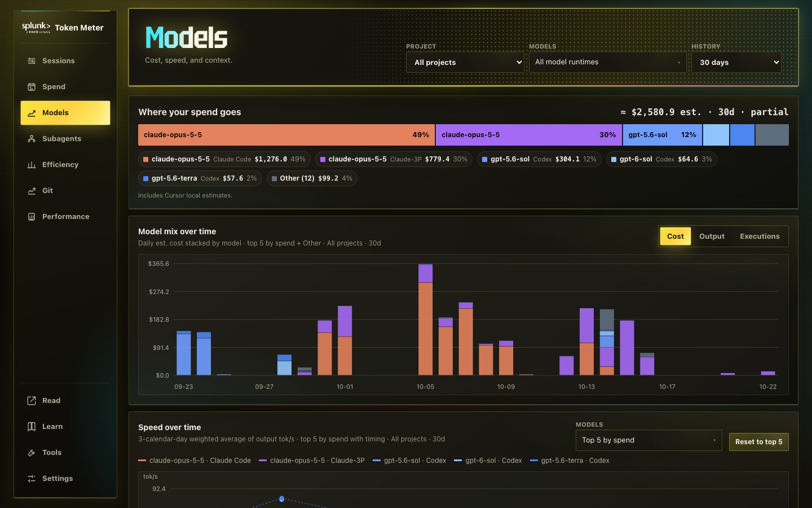Click the Read external-link icon
This screenshot has height=508, width=812.
pyautogui.click(x=32, y=401)
